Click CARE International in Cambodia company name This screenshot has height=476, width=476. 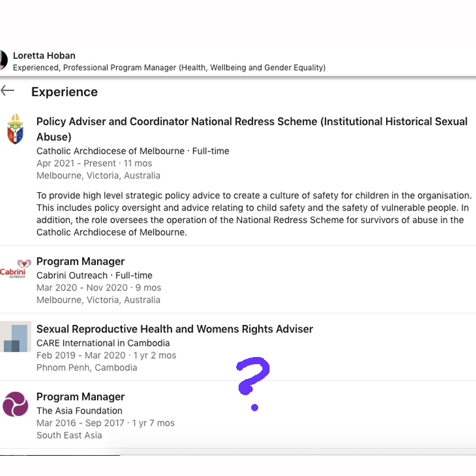pos(103,343)
